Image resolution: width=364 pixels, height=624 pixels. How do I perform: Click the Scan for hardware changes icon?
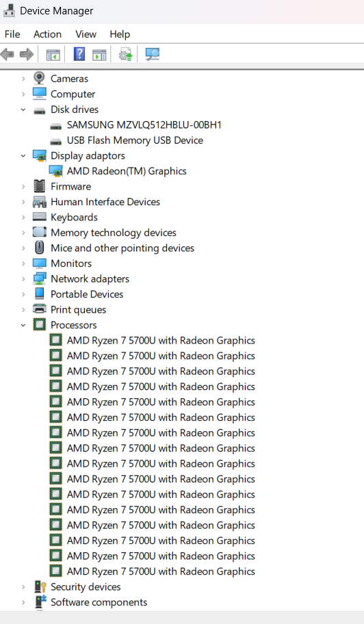point(152,54)
